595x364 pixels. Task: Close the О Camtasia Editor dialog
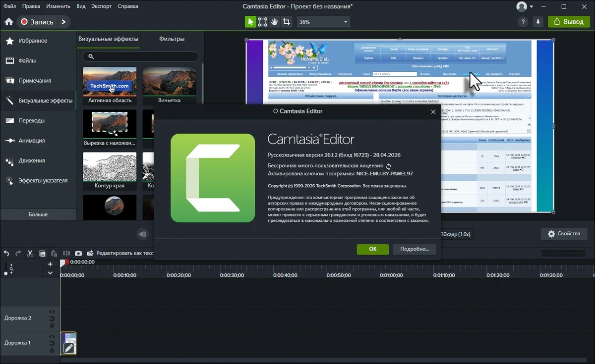pyautogui.click(x=433, y=111)
